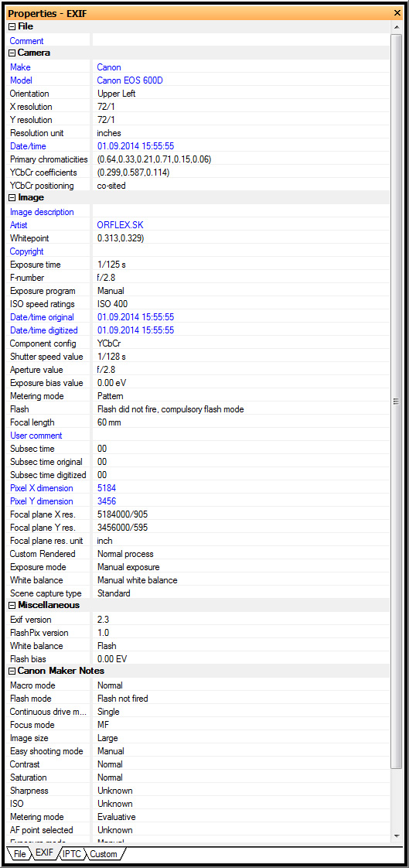
Task: Select the Shutter speed value row
Action: pyautogui.click(x=198, y=357)
